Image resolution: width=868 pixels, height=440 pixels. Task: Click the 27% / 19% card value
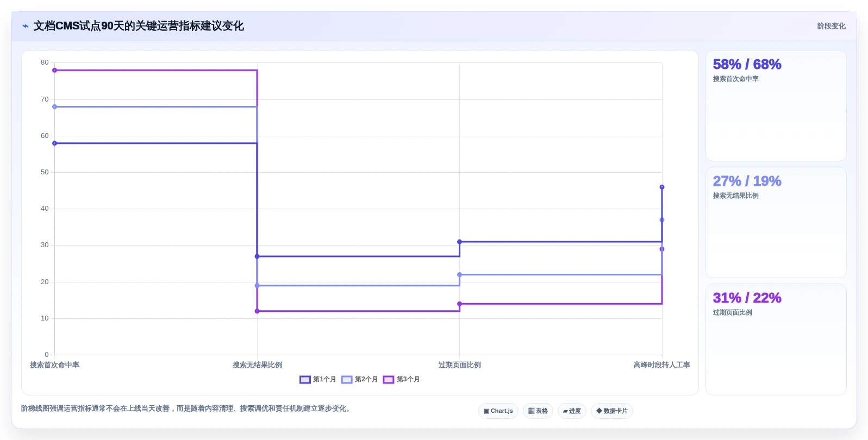click(x=747, y=181)
